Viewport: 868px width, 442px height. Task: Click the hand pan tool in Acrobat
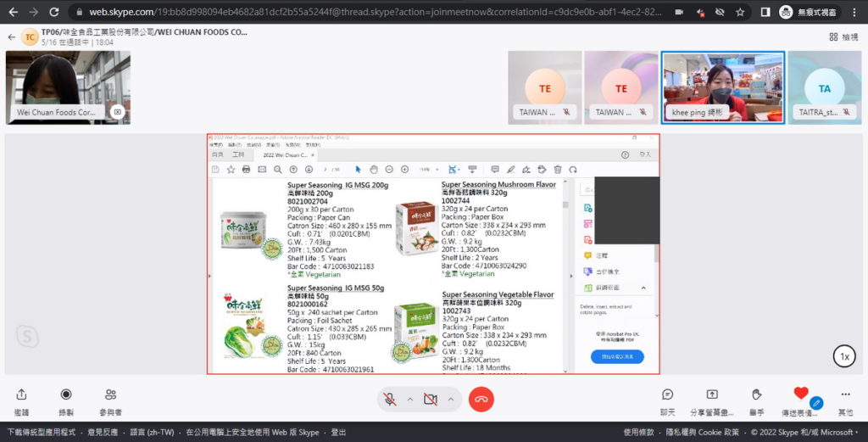coord(374,170)
